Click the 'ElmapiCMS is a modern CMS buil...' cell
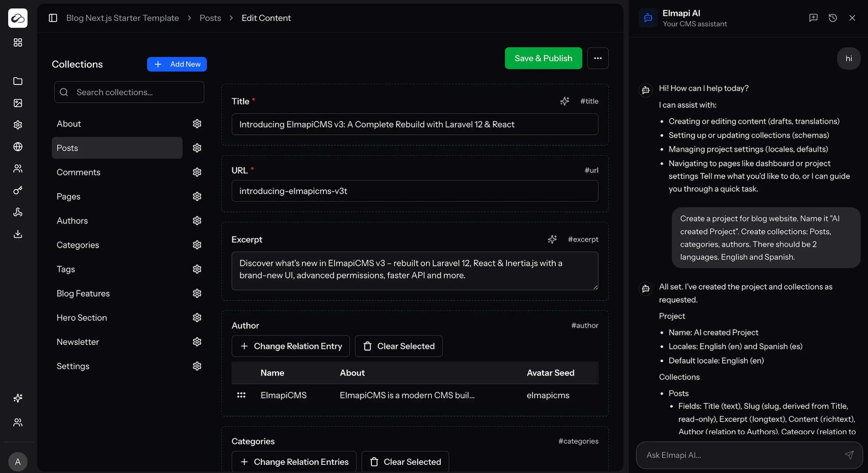Image resolution: width=868 pixels, height=473 pixels. pyautogui.click(x=407, y=395)
